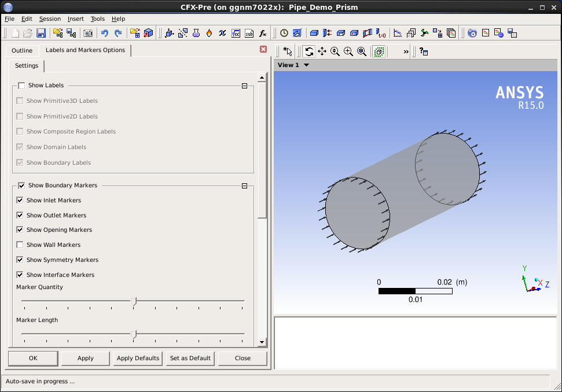Click the Apply Defaults button
The image size is (562, 392).
click(x=138, y=358)
